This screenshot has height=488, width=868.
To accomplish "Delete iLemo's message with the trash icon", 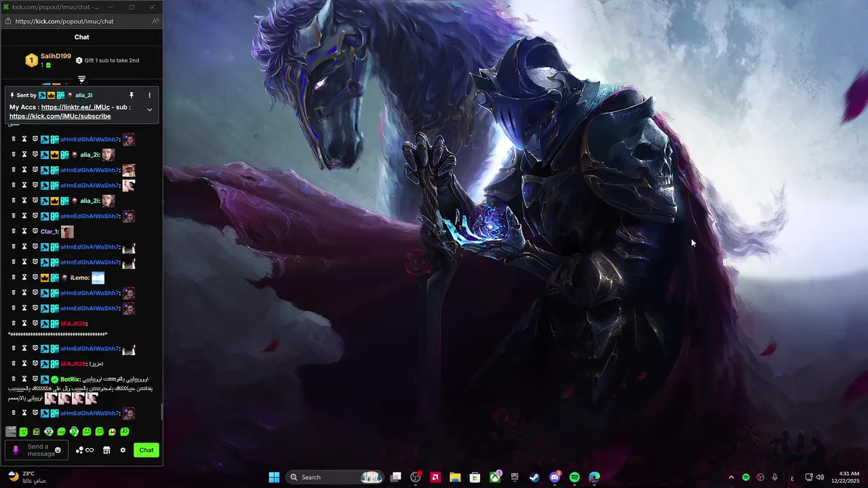I will click(14, 277).
